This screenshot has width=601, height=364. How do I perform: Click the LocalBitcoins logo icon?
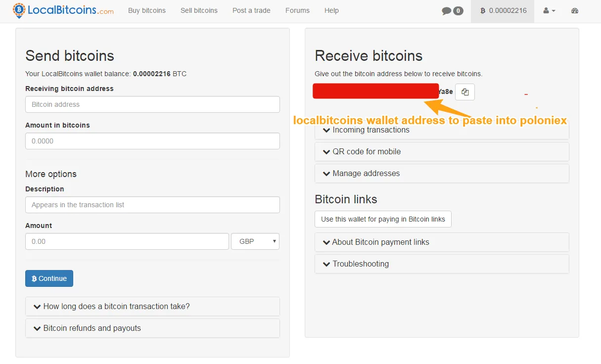click(19, 10)
